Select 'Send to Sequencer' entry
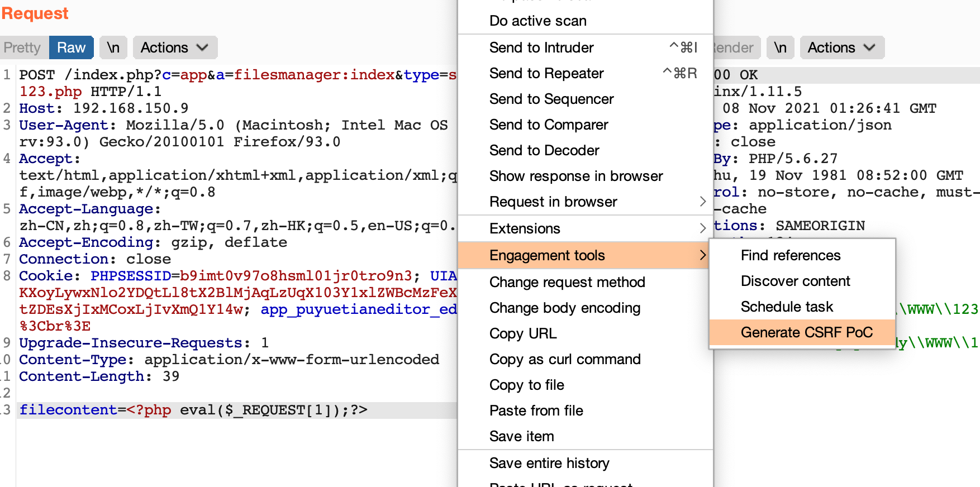The width and height of the screenshot is (980, 487). 585,99
